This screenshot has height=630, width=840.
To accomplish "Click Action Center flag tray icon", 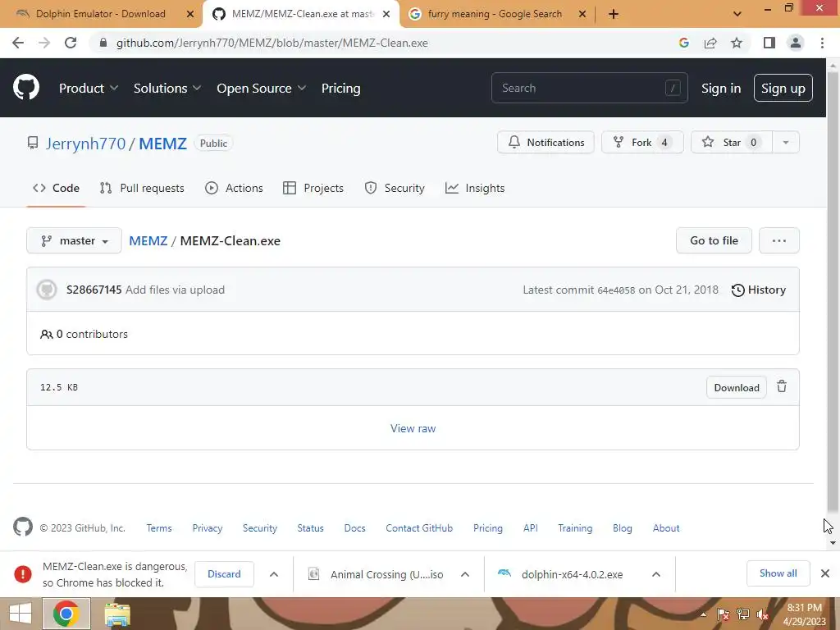I will coord(723,614).
